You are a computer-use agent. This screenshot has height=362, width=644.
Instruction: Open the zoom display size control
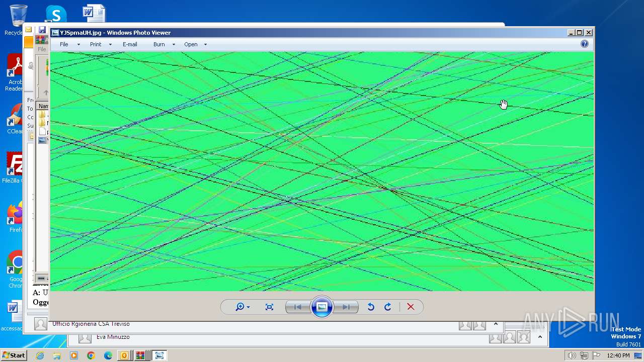(243, 307)
